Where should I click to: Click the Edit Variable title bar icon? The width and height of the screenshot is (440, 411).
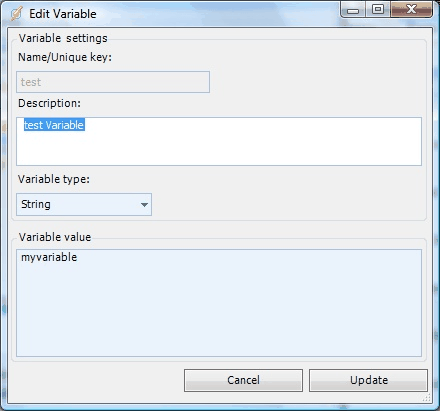[16, 14]
